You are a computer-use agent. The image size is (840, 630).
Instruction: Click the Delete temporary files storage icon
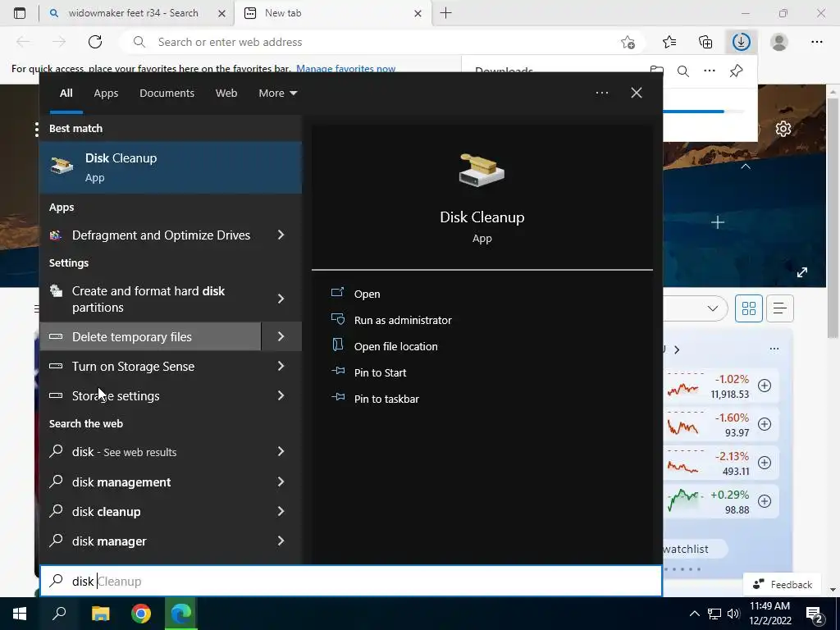pyautogui.click(x=56, y=336)
